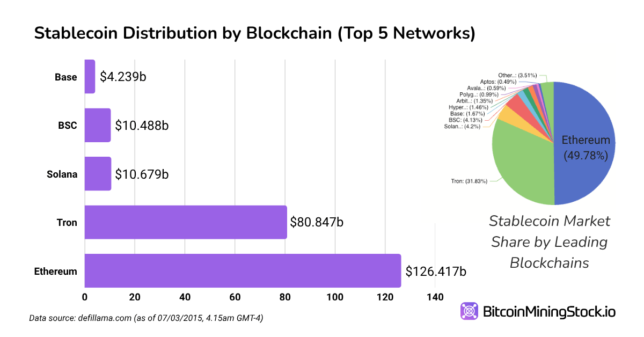Click the $80.847b value label

pos(317,222)
